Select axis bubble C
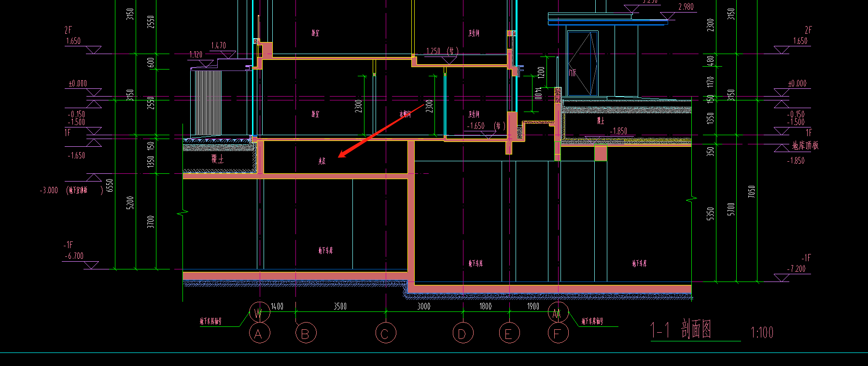Viewport: 868px width, 366px height. point(385,333)
